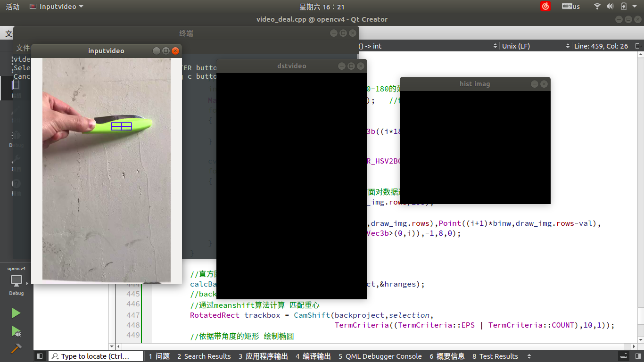Split the editor using the split icon
Screen dimensions: 644x362
point(637,46)
